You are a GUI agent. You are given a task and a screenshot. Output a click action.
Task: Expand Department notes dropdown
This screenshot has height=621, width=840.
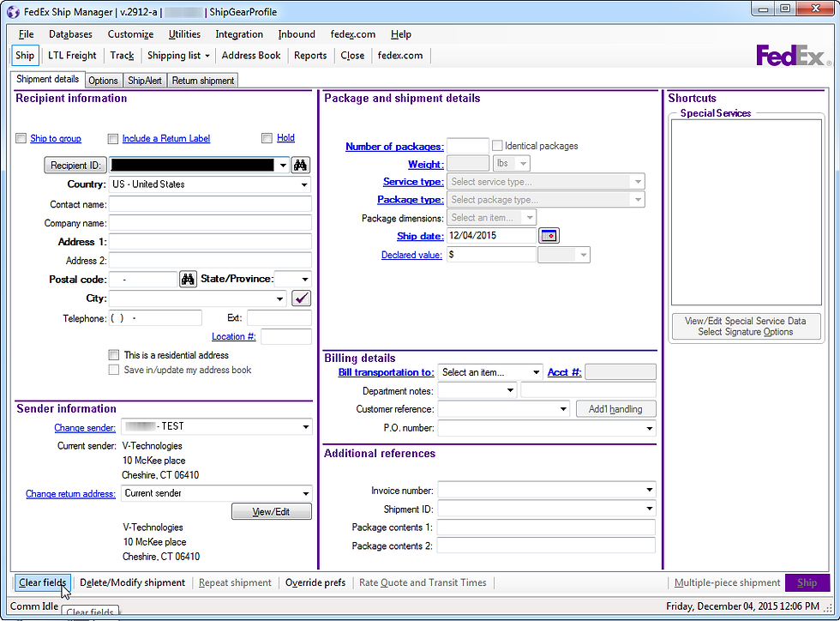coord(511,390)
